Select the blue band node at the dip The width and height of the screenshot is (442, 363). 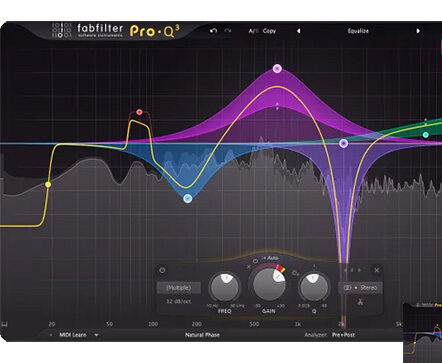tap(188, 199)
